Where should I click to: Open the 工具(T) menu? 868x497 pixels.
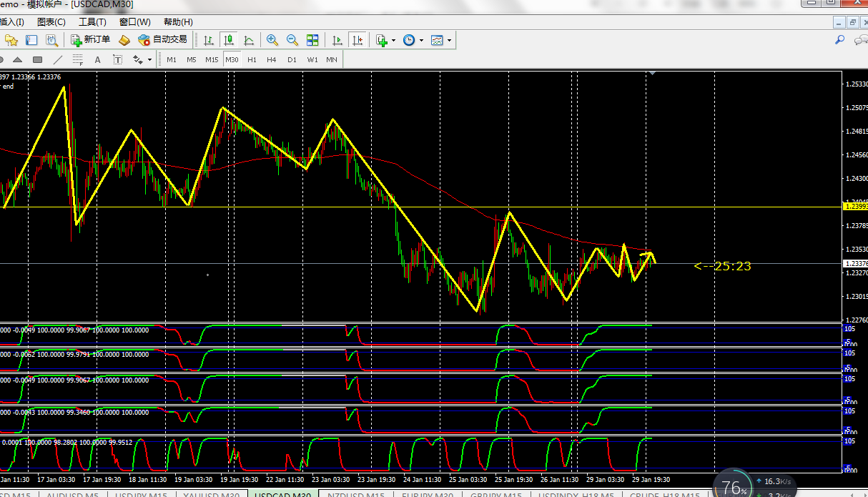[x=92, y=22]
